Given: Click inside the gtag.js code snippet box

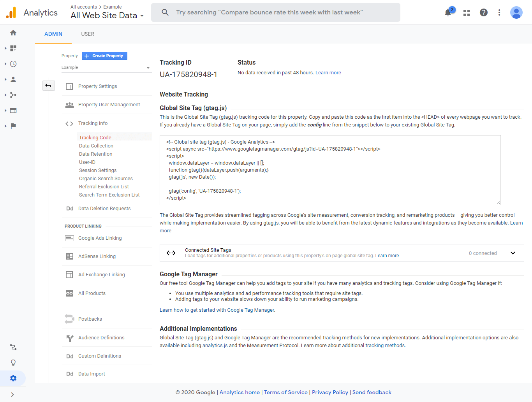Looking at the screenshot, I should click(330, 170).
